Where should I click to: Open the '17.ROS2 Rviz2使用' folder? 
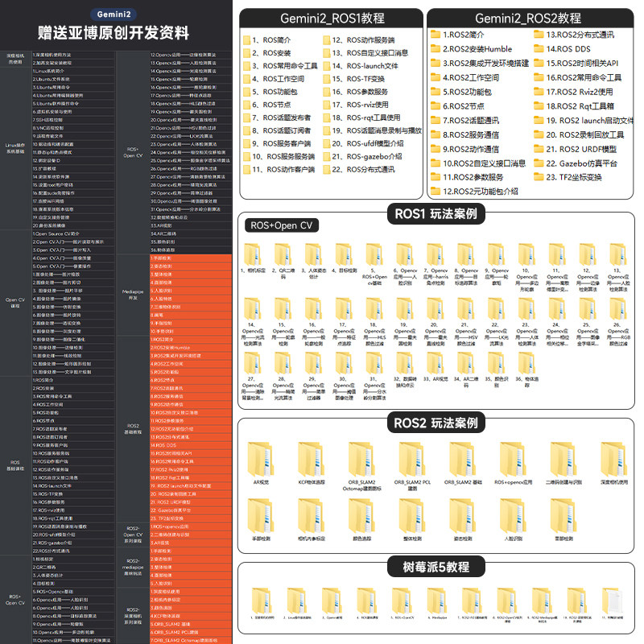[x=573, y=92]
